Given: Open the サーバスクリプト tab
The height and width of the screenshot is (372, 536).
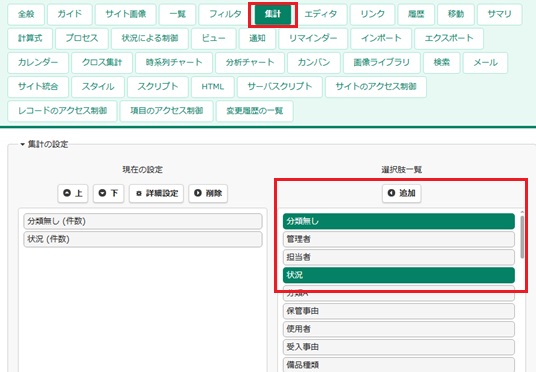Looking at the screenshot, I should (280, 87).
